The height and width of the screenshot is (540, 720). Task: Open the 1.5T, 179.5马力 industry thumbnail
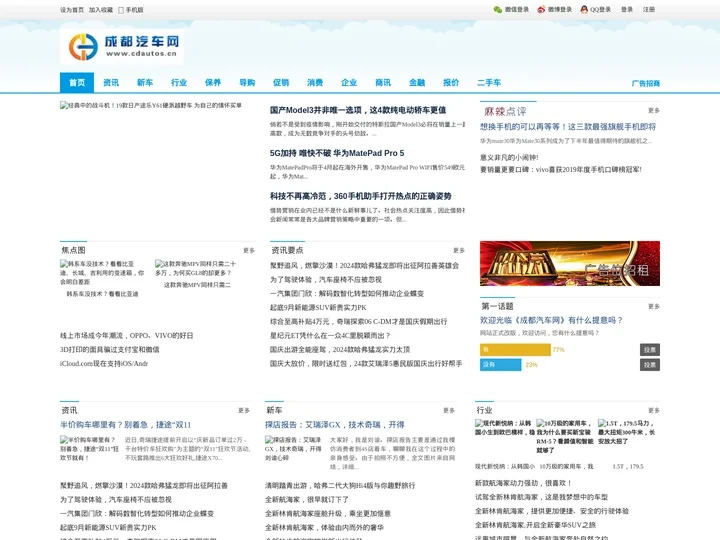click(626, 432)
